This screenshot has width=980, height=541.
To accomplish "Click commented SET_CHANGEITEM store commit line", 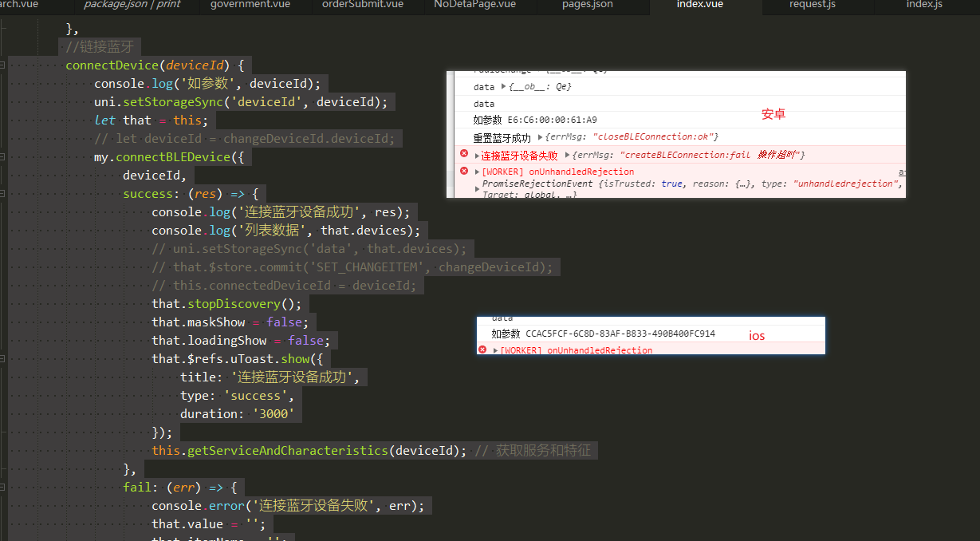I will pyautogui.click(x=352, y=267).
